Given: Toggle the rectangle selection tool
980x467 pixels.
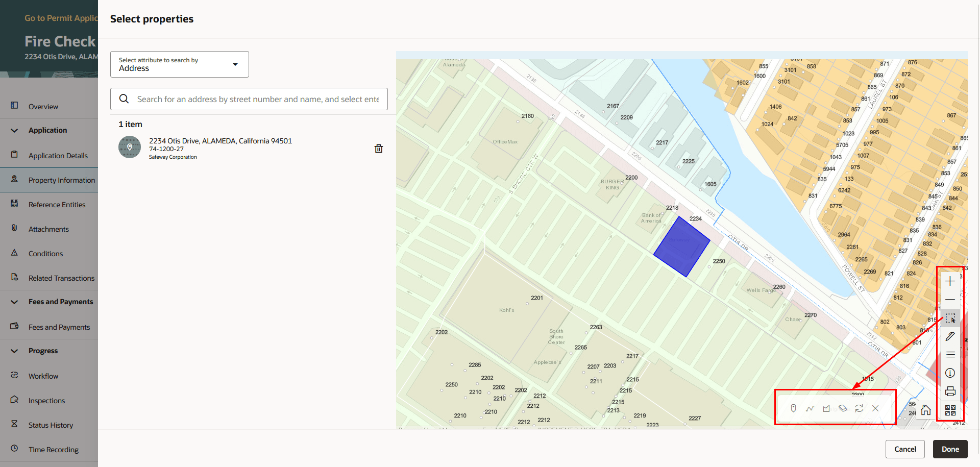Looking at the screenshot, I should [950, 318].
